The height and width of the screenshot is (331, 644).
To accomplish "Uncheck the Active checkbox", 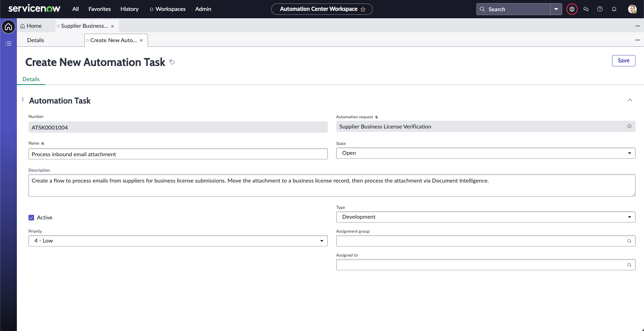I will click(31, 218).
